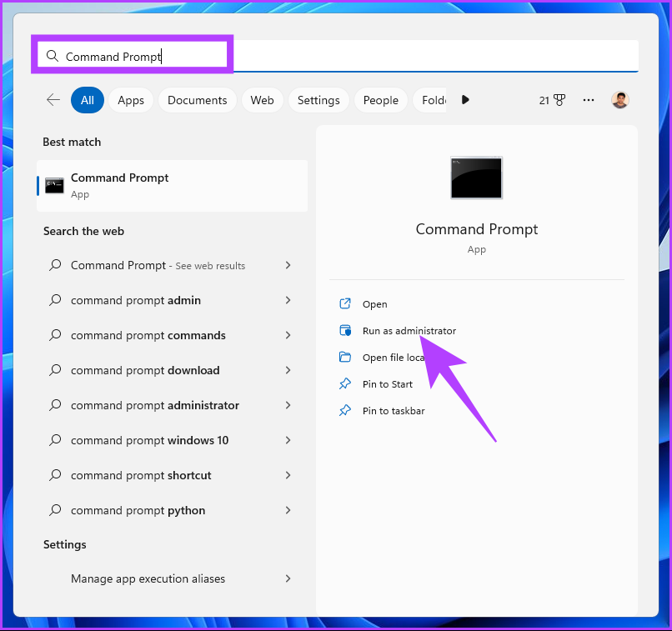Click the Pin to Start pin icon
This screenshot has height=631, width=672.
(x=345, y=384)
